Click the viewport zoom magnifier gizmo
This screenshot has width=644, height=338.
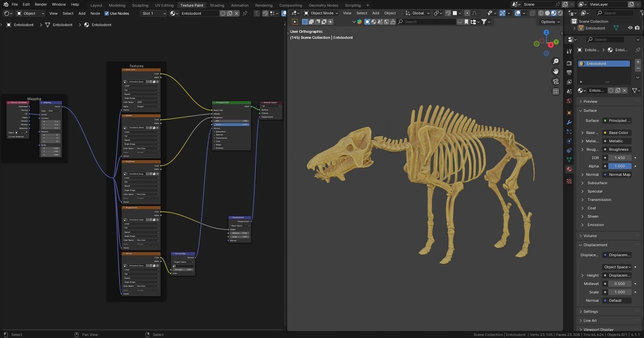point(556,61)
